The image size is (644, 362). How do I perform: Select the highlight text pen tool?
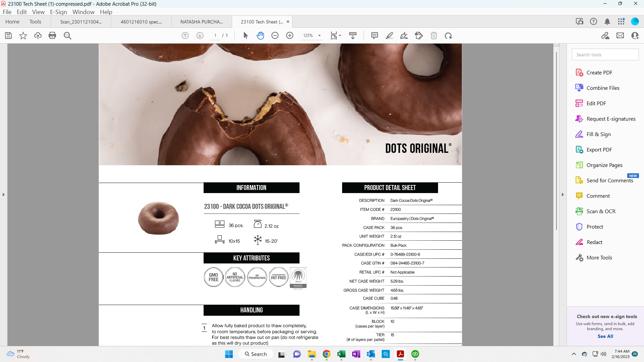click(x=389, y=36)
